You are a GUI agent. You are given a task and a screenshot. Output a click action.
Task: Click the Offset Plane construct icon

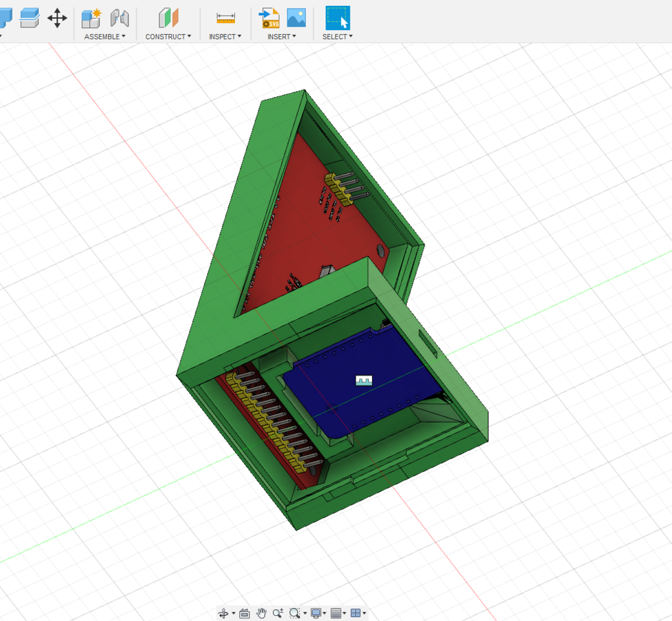click(169, 18)
